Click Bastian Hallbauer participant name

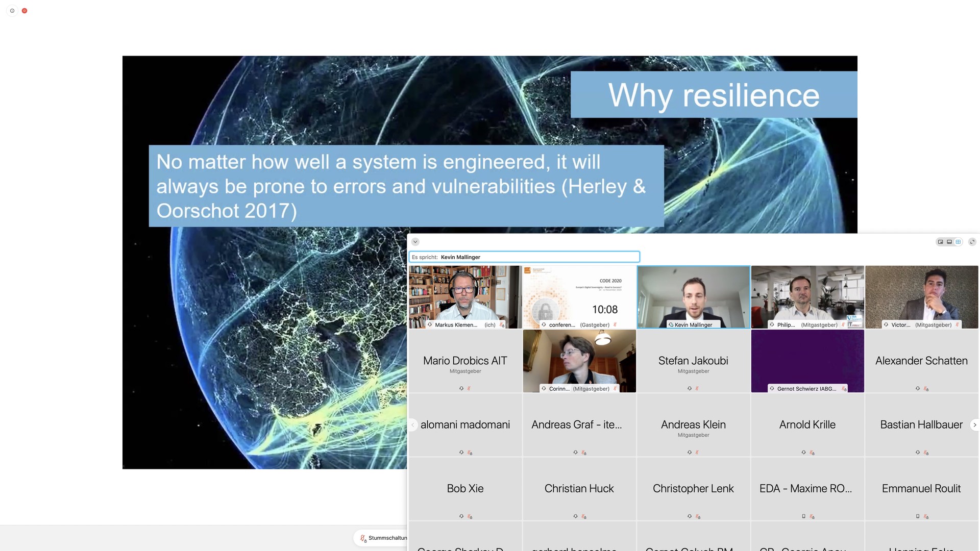[921, 424]
